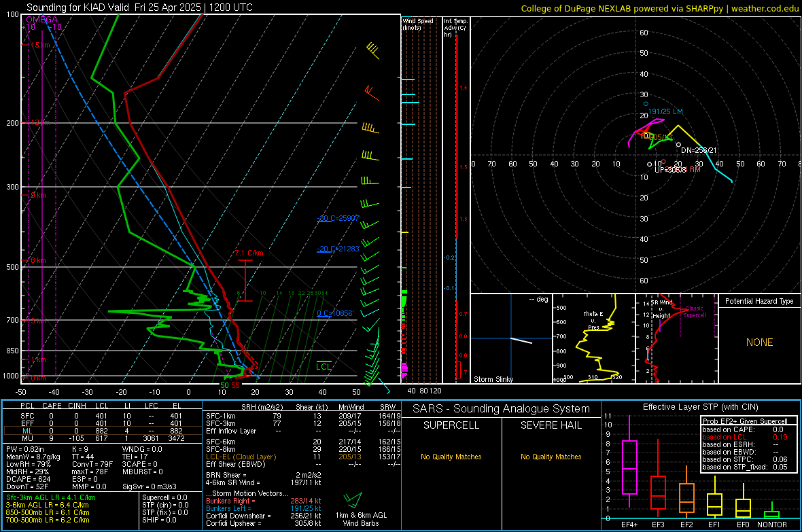Click the Bunkers Left = 191/25 kt line

pyautogui.click(x=264, y=508)
